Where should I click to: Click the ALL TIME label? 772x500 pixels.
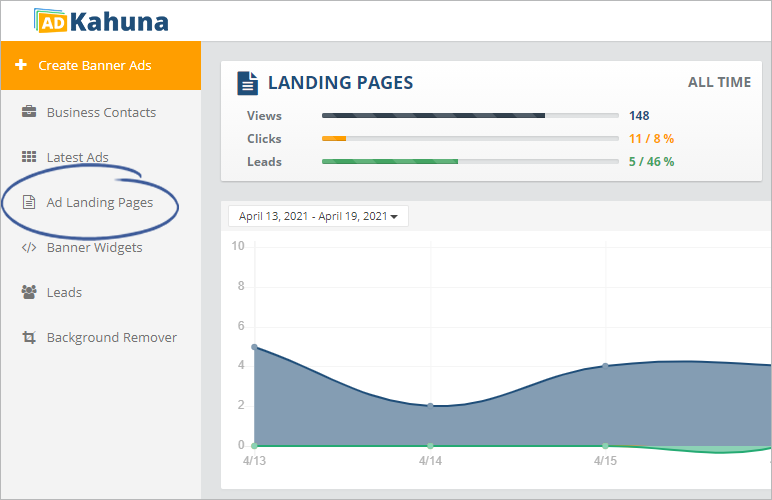[719, 82]
